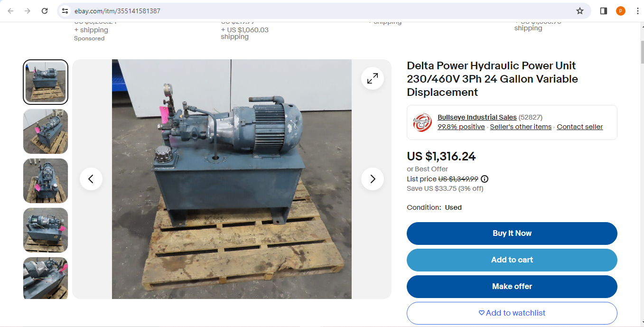This screenshot has height=327, width=644.
Task: Click the Bullseye Industrial Sales seller logo
Action: (422, 122)
